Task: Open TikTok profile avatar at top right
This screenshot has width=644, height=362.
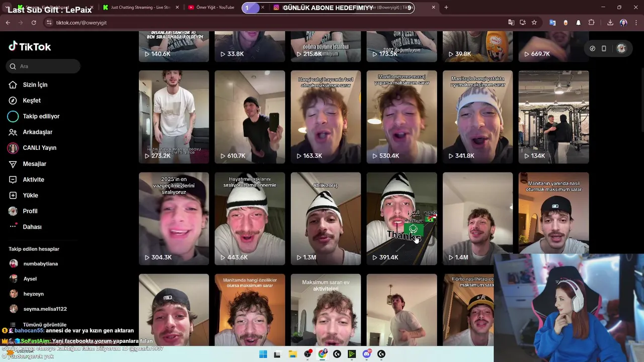Action: (621, 48)
